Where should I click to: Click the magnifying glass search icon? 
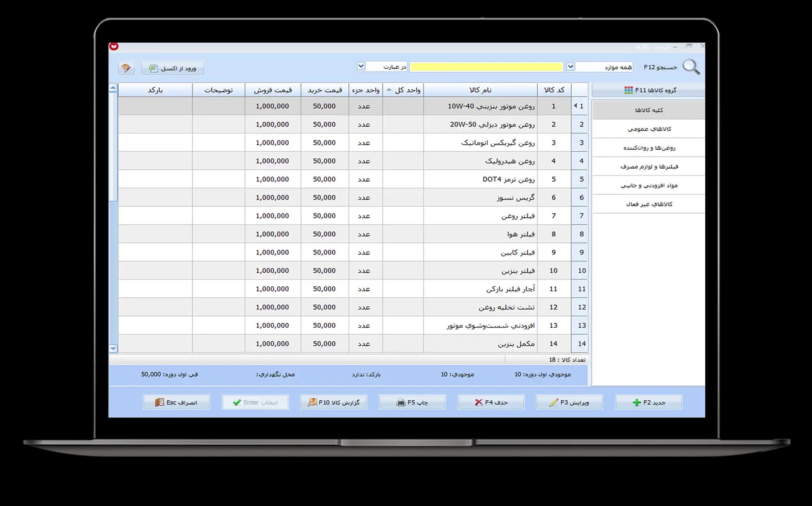click(x=691, y=67)
